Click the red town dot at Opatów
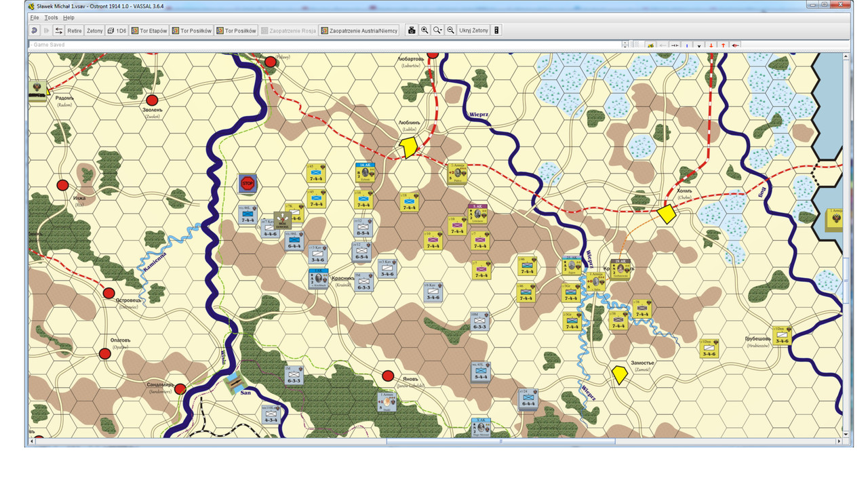 (104, 353)
